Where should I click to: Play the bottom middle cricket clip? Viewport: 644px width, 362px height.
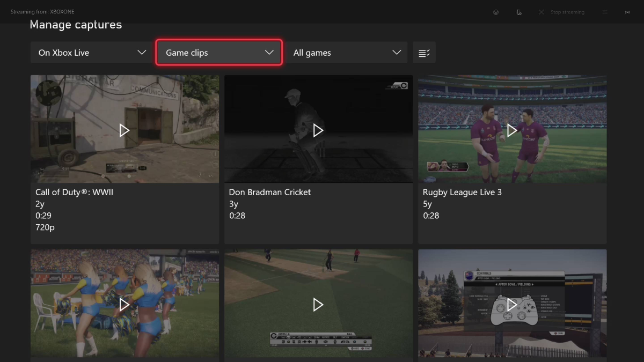[x=318, y=304]
